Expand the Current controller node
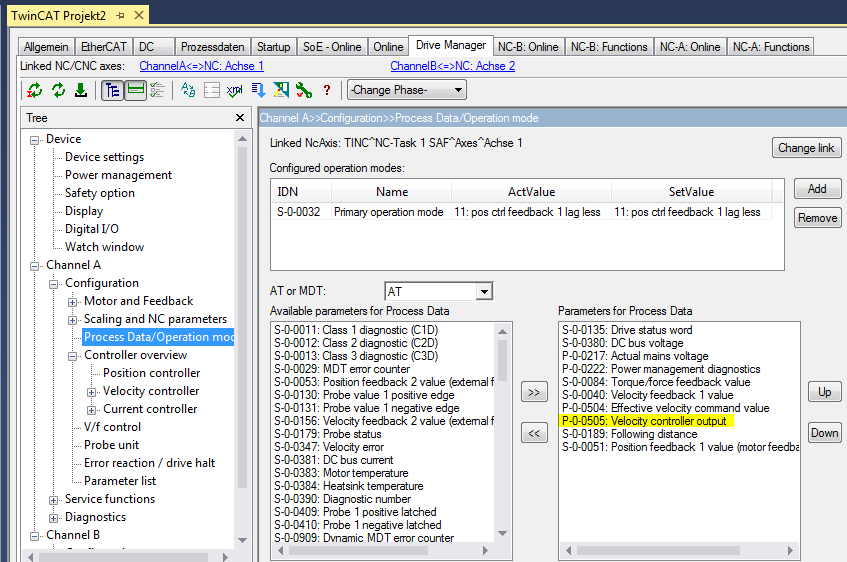This screenshot has width=847, height=562. (91, 410)
